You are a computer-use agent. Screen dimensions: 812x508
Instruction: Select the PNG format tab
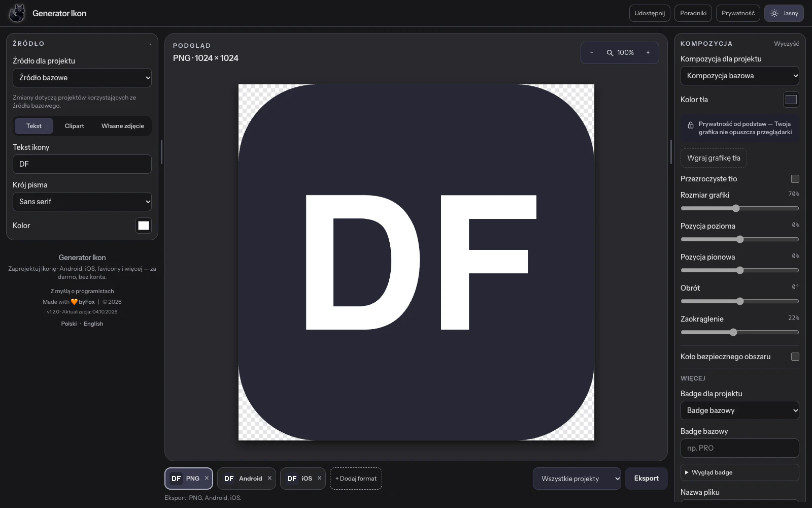pos(188,479)
